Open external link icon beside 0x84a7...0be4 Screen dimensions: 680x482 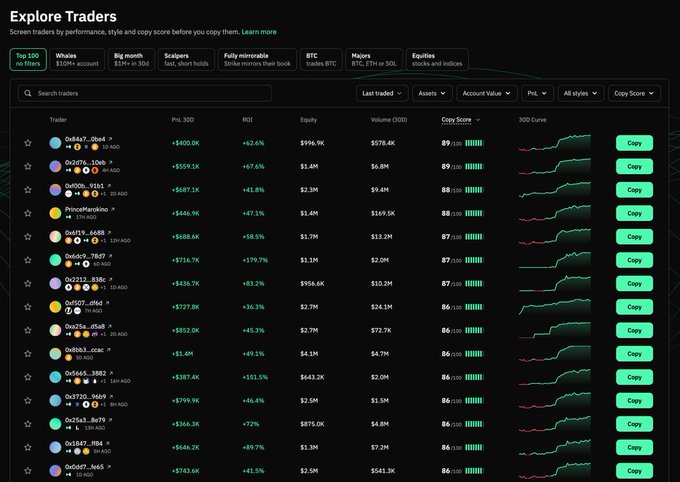[x=110, y=139]
